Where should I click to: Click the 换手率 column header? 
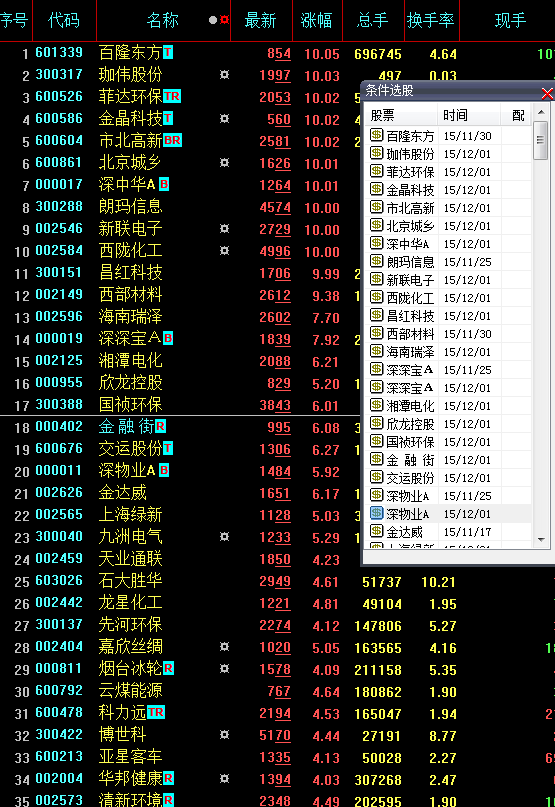(431, 21)
